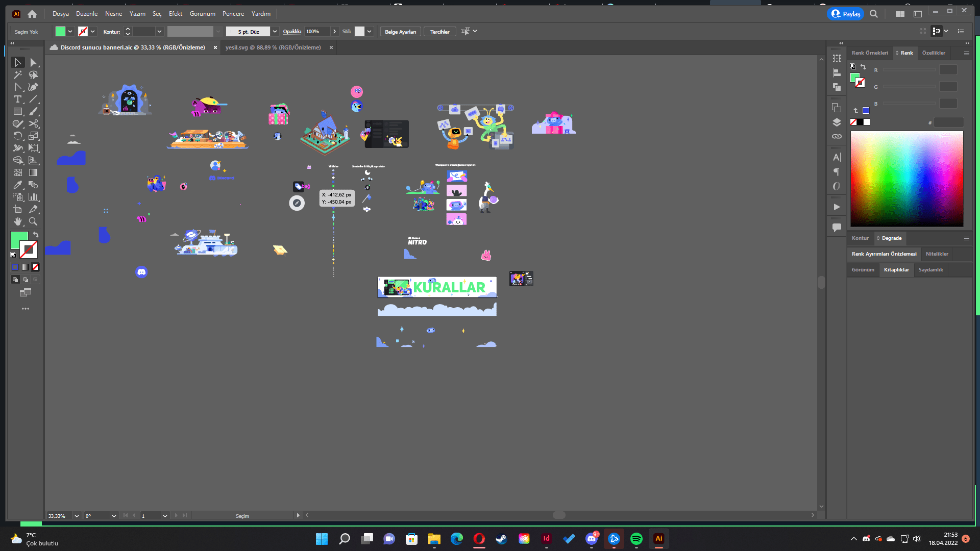The height and width of the screenshot is (551, 980).
Task: Open Discord from the taskbar
Action: 592,539
